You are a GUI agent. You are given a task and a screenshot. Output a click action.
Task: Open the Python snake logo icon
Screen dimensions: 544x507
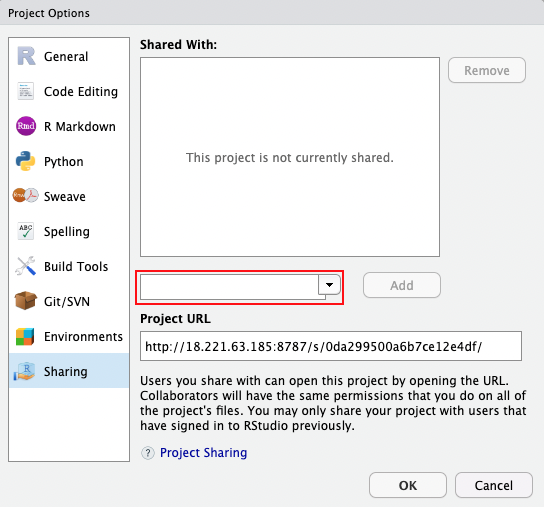pos(26,161)
